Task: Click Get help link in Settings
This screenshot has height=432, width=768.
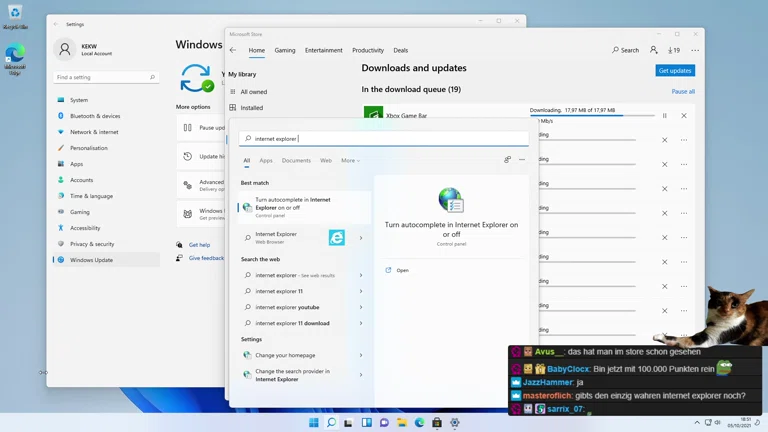Action: point(199,245)
